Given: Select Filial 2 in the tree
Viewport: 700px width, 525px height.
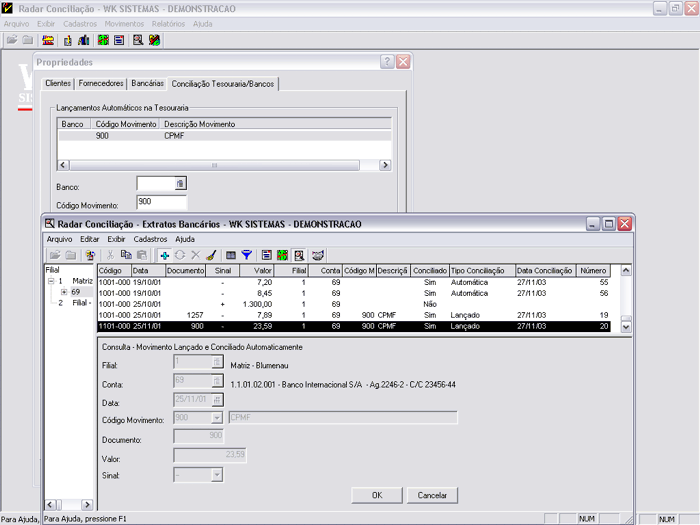Looking at the screenshot, I should (x=74, y=302).
